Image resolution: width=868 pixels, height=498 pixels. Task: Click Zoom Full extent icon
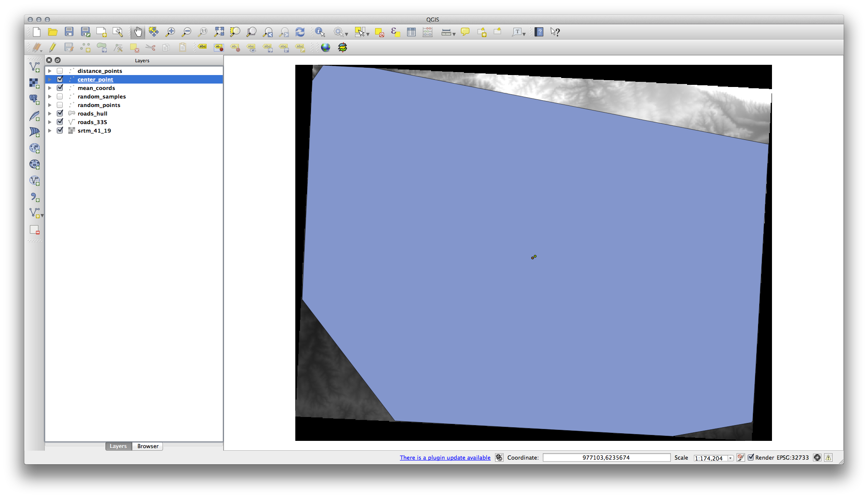click(x=219, y=32)
